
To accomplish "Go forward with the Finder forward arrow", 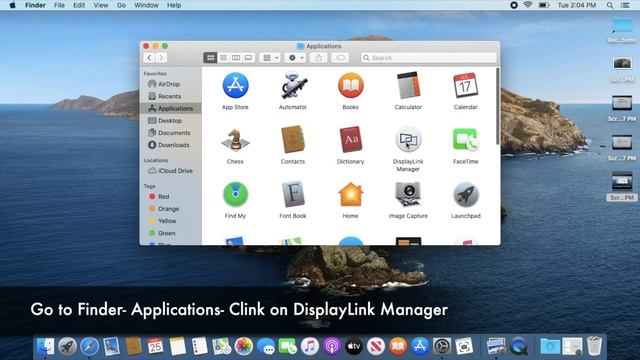I will 161,58.
